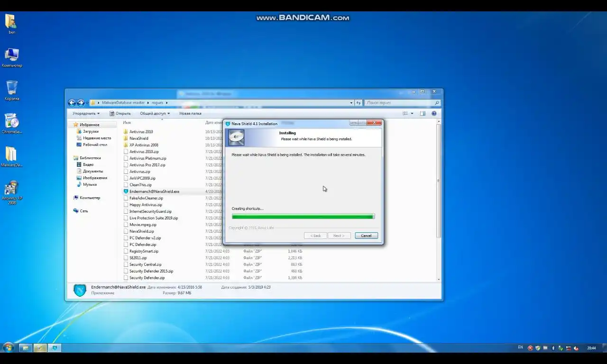Open the Action Center shield tray icon
The image size is (607, 364).
click(x=538, y=348)
